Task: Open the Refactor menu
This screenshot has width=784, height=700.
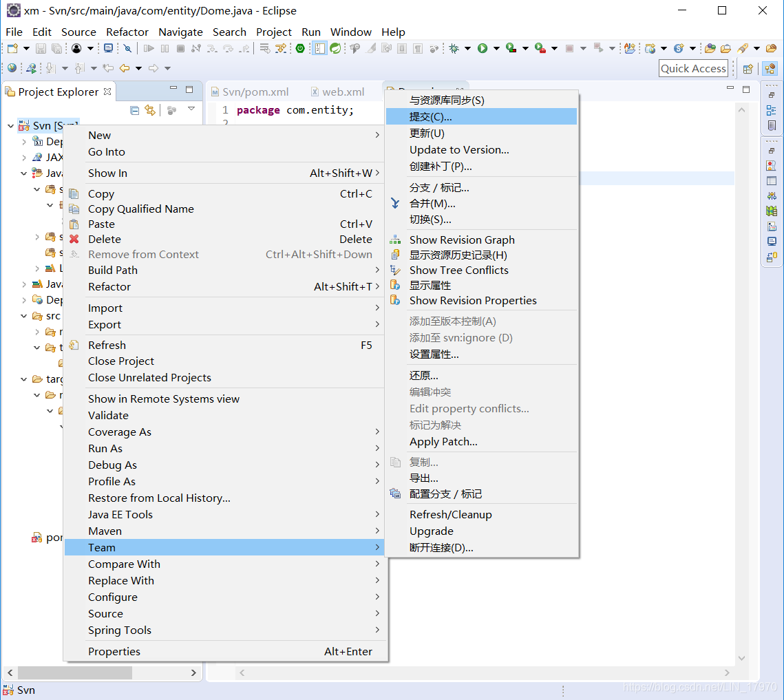Action: click(127, 32)
